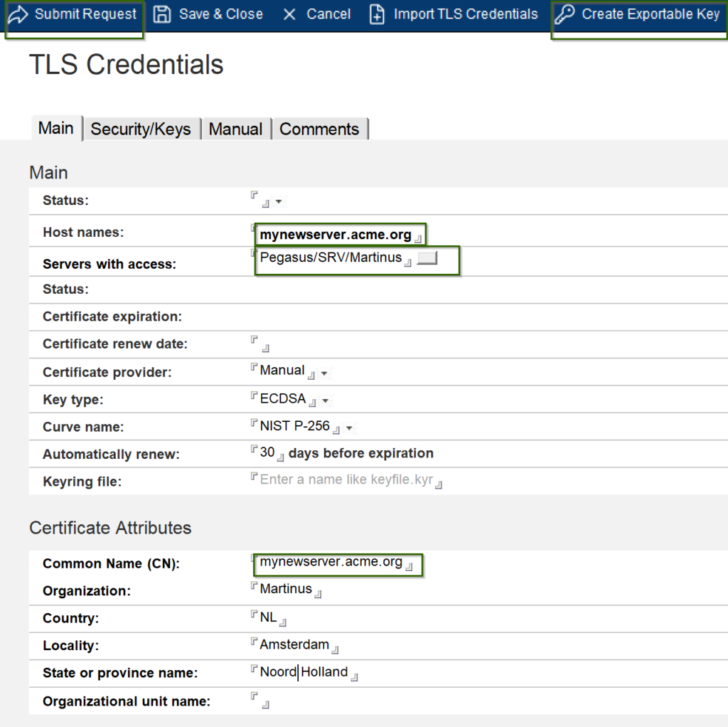Switch to the Manual tab
728x727 pixels.
(x=236, y=129)
